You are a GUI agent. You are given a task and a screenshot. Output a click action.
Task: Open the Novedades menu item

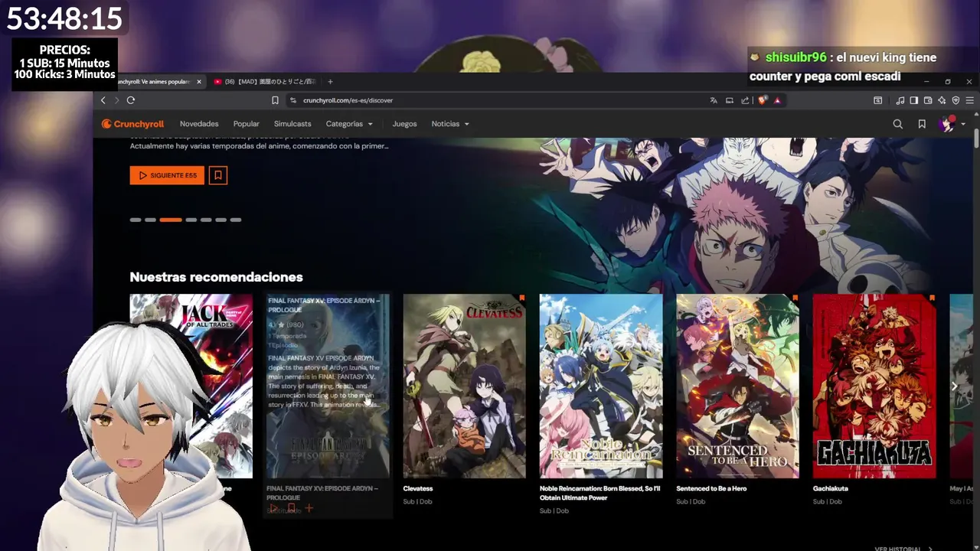[199, 124]
